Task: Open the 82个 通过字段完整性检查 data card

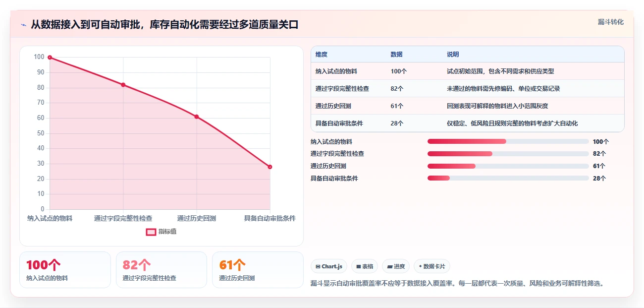Action: click(161, 270)
